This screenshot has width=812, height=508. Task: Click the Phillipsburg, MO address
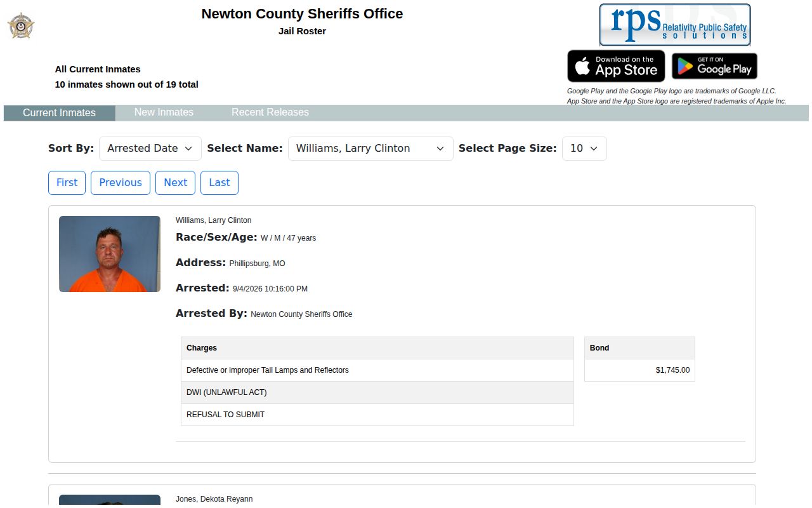pos(257,264)
